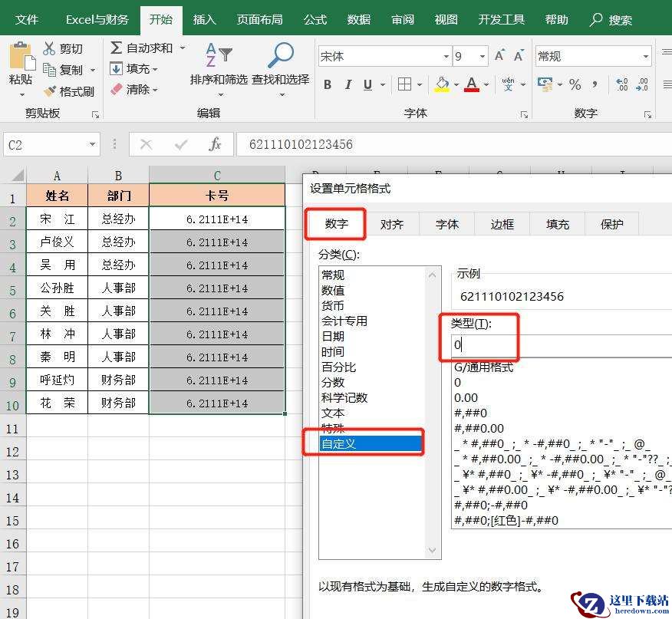Viewport: 672px width, 619px height.
Task: Click the Copy icon
Action: 49,70
